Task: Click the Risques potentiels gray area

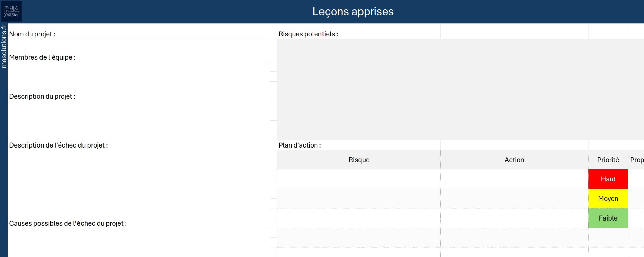Action: coord(460,89)
